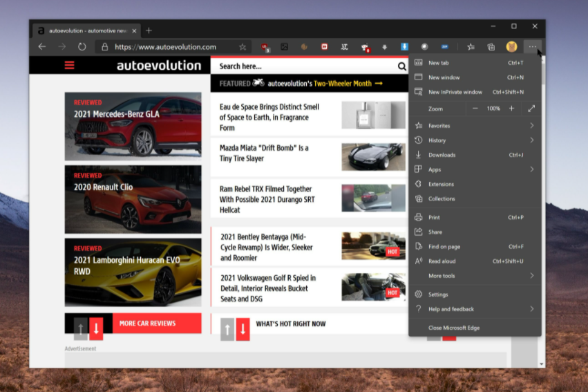The height and width of the screenshot is (392, 588).
Task: Open Downloads from the menu
Action: 475,155
